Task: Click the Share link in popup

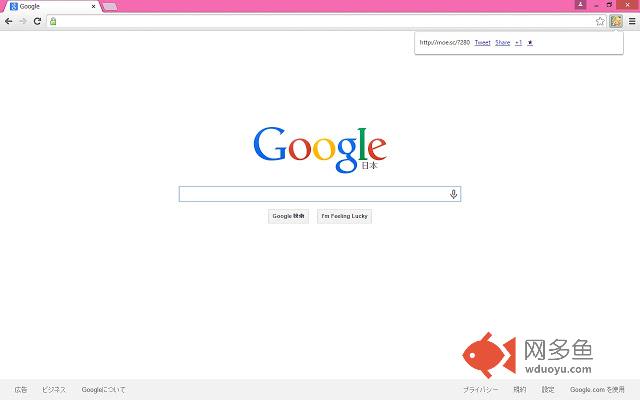Action: click(502, 42)
